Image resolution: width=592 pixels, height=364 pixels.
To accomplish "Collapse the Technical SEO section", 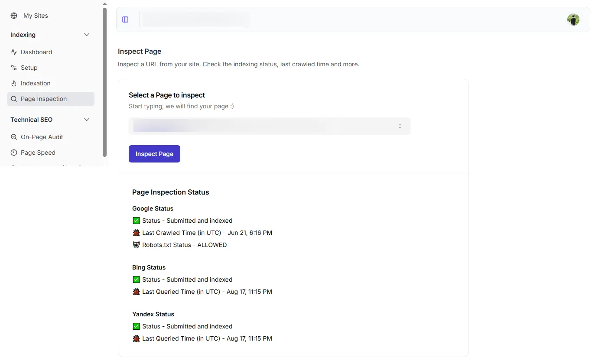I will coord(87,120).
